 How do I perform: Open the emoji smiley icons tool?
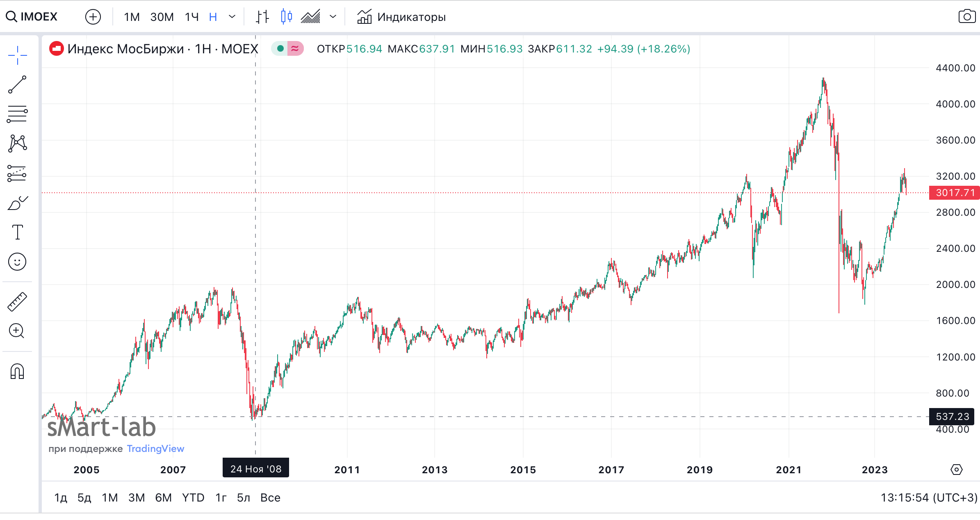[x=17, y=262]
